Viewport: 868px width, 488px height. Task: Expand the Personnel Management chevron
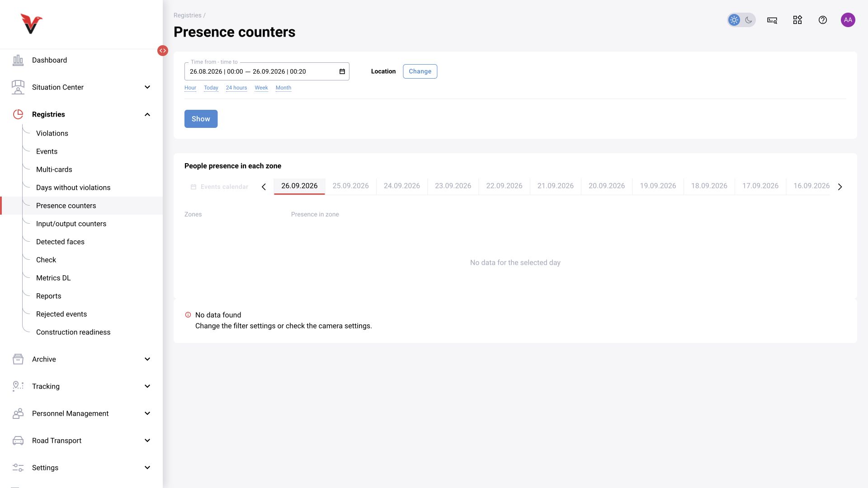[147, 413]
